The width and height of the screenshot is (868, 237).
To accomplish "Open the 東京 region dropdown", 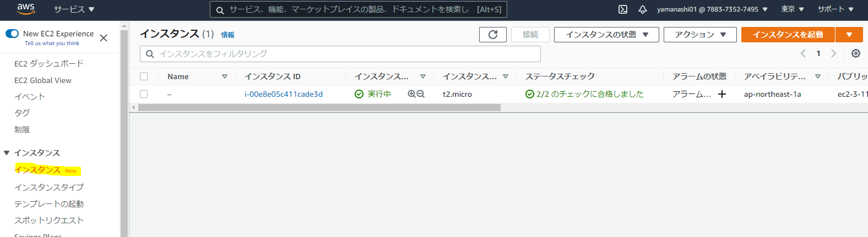I will pos(793,9).
